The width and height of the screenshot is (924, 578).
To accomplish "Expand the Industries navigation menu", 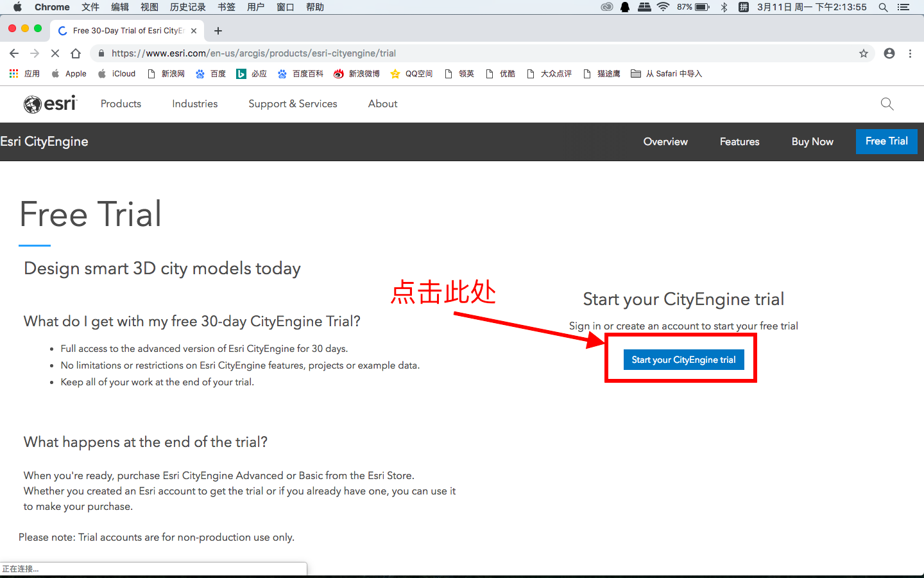I will 195,104.
